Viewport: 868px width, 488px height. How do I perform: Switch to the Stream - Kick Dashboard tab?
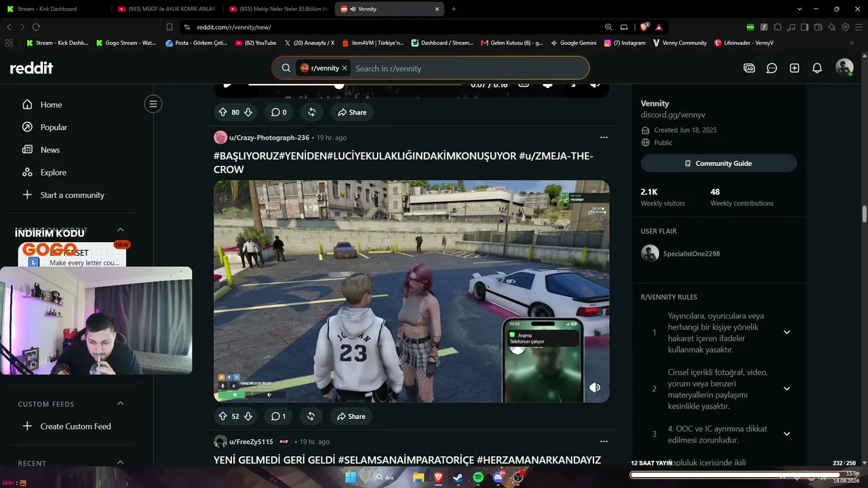pyautogui.click(x=53, y=9)
